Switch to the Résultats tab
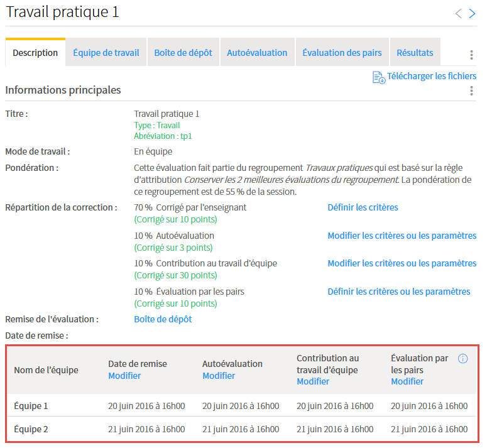The height and width of the screenshot is (448, 492). (415, 53)
